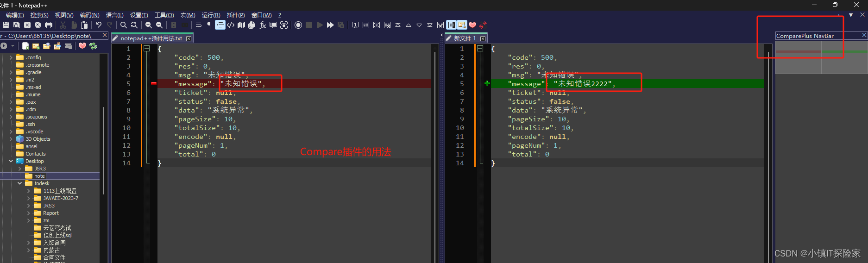Toggle Show All Characters pilcrow
Viewport: 868px width, 263px height.
pyautogui.click(x=209, y=25)
